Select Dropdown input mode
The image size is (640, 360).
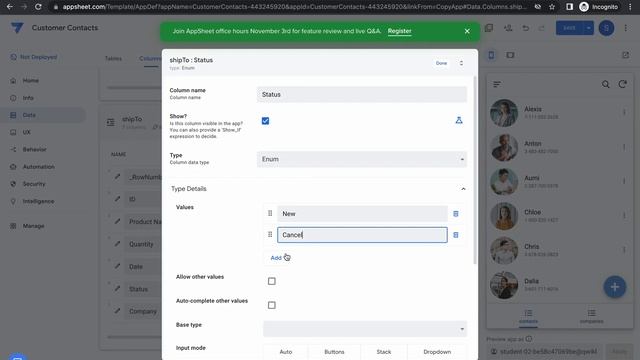437,351
